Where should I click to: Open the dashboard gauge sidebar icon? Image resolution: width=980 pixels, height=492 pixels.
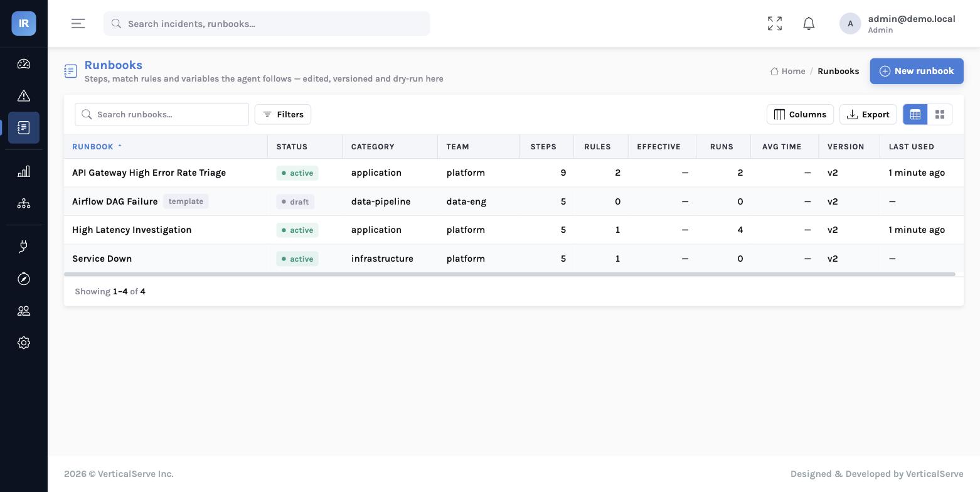24,64
